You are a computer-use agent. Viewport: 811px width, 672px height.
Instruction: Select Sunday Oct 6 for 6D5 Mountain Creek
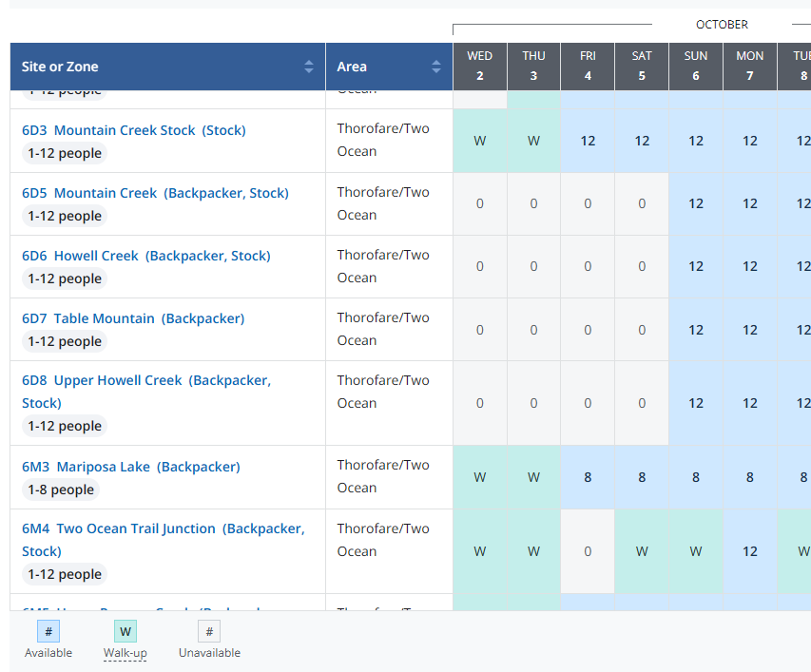coord(696,203)
